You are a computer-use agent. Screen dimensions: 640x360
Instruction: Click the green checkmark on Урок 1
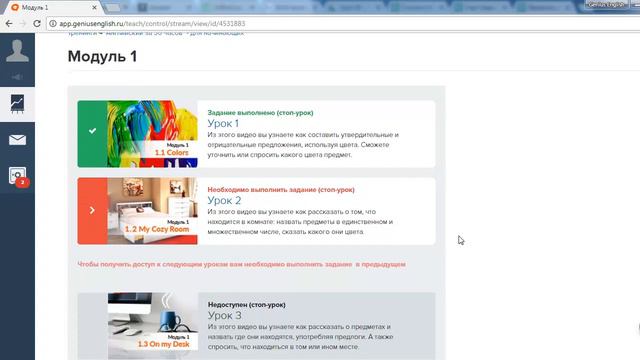(93, 131)
